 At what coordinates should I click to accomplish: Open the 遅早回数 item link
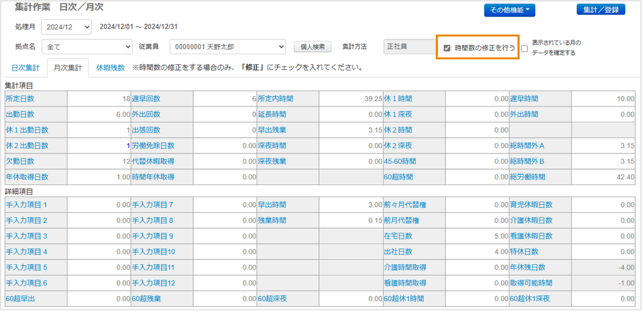pyautogui.click(x=146, y=99)
